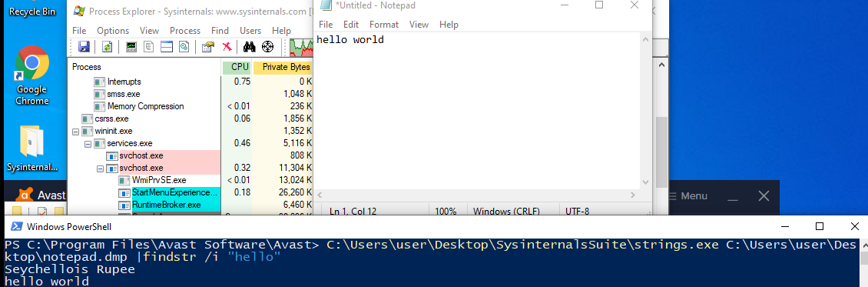Click Notepad vertical scrollbar down arrow
Image resolution: width=868 pixels, height=287 pixels.
(646, 182)
